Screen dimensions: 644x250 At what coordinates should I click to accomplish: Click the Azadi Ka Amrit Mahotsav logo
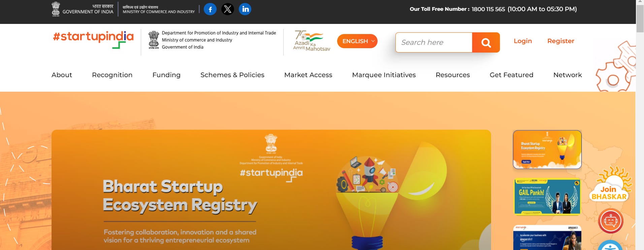311,41
